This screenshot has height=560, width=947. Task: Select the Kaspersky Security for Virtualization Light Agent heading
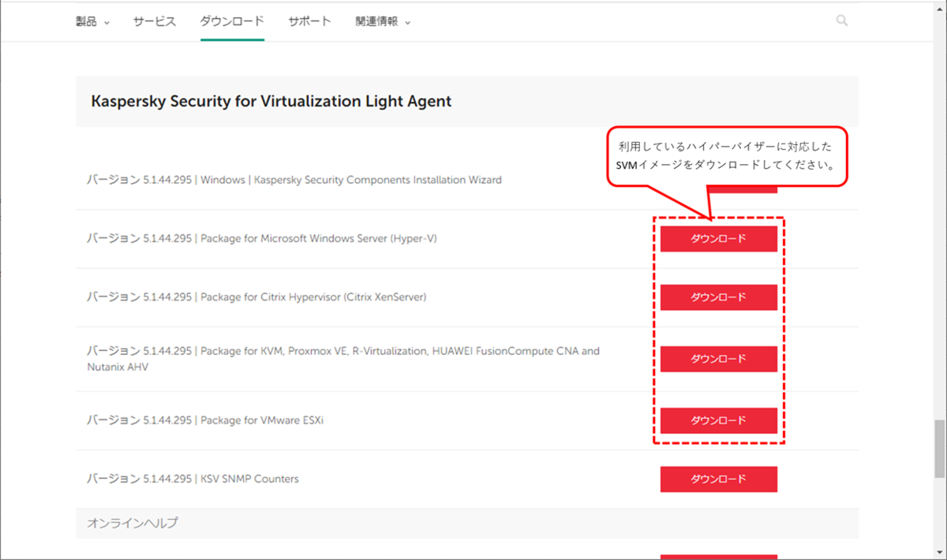(271, 101)
